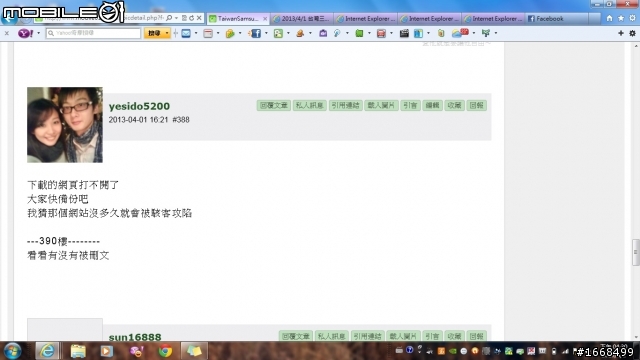Close the Yahoo toolbar
This screenshot has width=640, height=360.
(x=7, y=33)
